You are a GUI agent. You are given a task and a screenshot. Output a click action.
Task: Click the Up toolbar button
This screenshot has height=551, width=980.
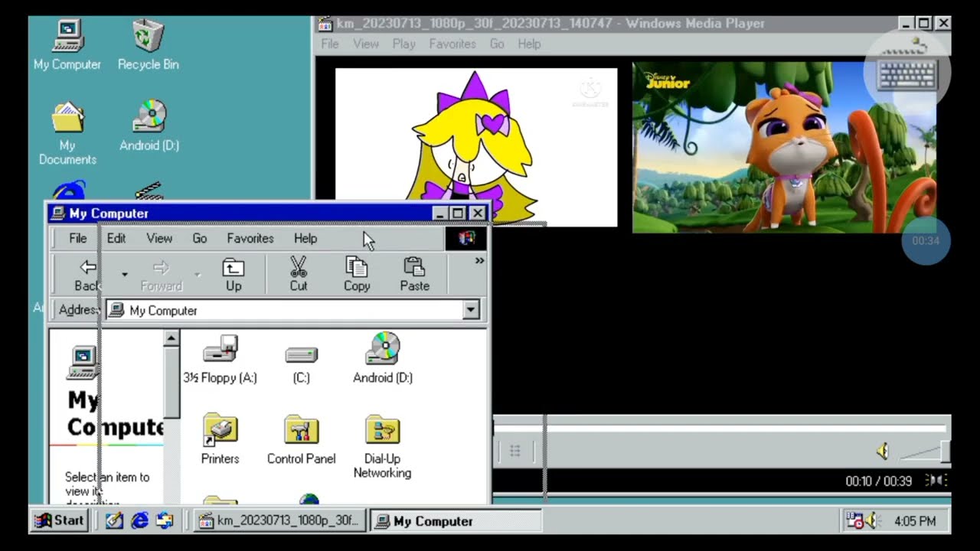click(234, 275)
